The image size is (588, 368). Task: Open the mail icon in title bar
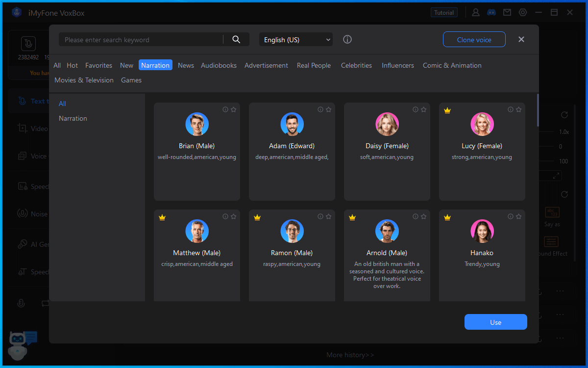507,13
